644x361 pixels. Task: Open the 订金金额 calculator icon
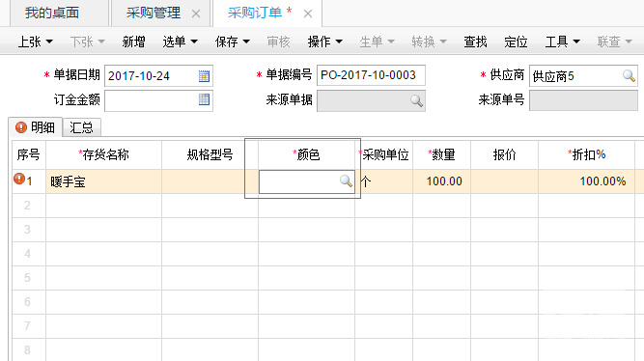coord(204,99)
